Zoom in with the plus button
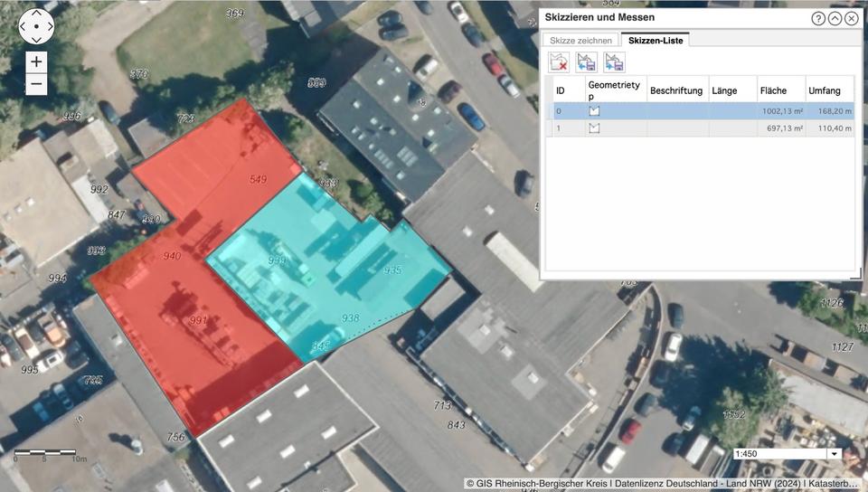868x492 pixels. click(36, 62)
